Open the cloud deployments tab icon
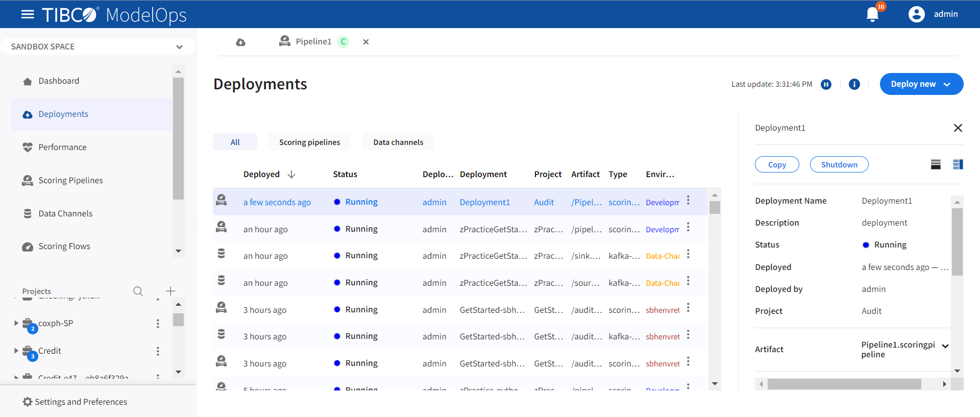This screenshot has width=980, height=417. coord(240,42)
